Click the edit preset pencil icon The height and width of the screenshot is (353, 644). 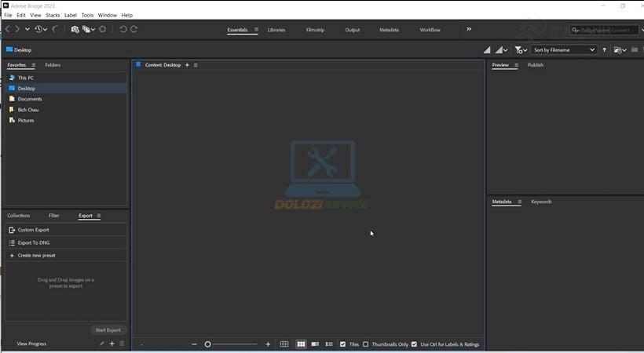(102, 344)
